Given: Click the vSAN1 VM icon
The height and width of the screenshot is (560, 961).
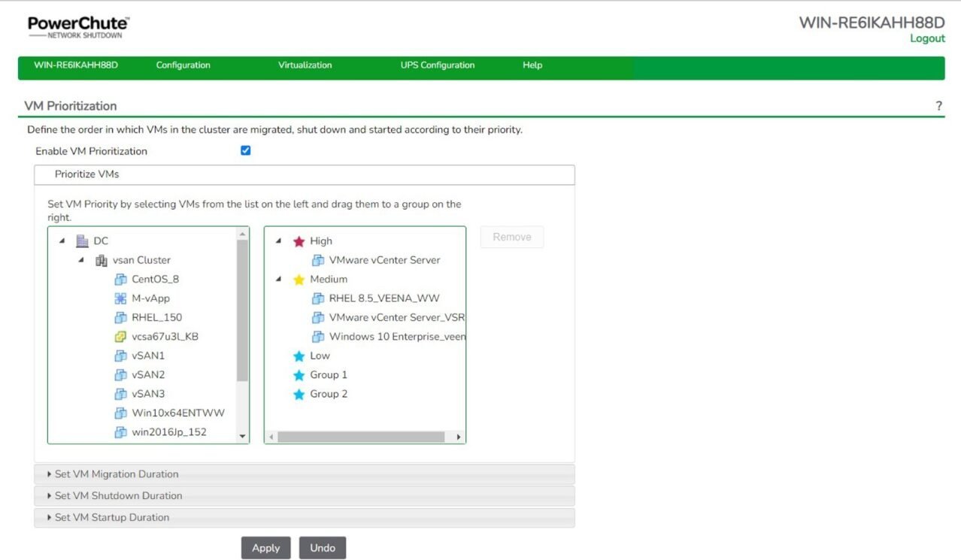Looking at the screenshot, I should (x=120, y=356).
